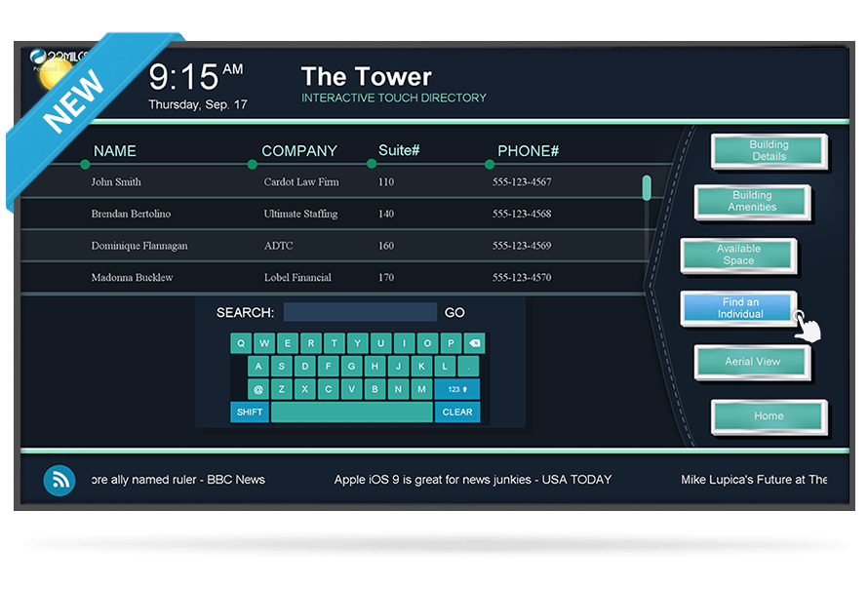Tap the G key
The height and width of the screenshot is (589, 868).
351,367
